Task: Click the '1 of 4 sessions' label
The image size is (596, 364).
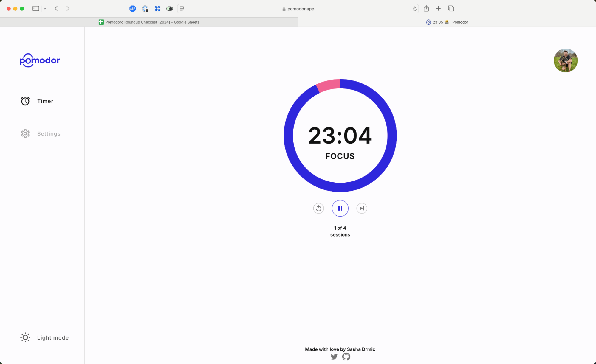Action: tap(340, 231)
